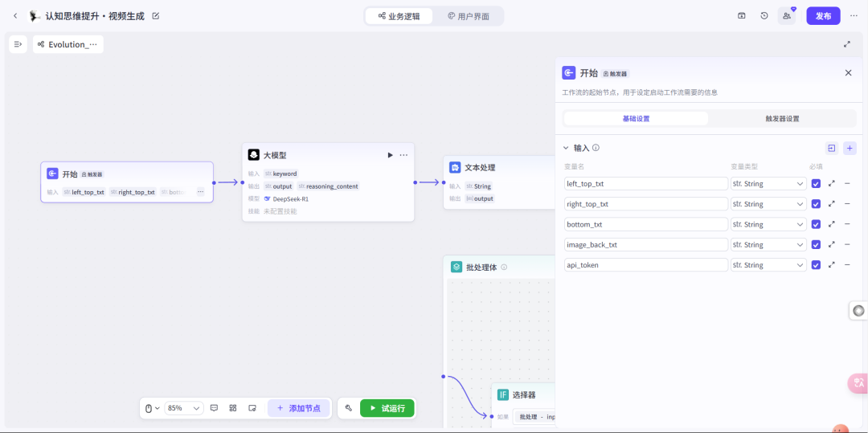Expand canvas to fullscreen

point(846,44)
